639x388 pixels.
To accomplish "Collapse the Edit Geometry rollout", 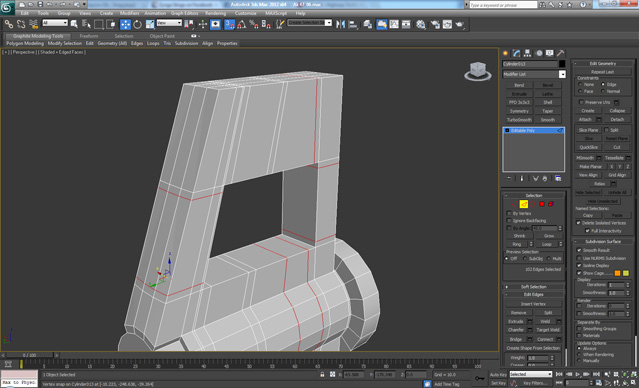I will point(603,63).
